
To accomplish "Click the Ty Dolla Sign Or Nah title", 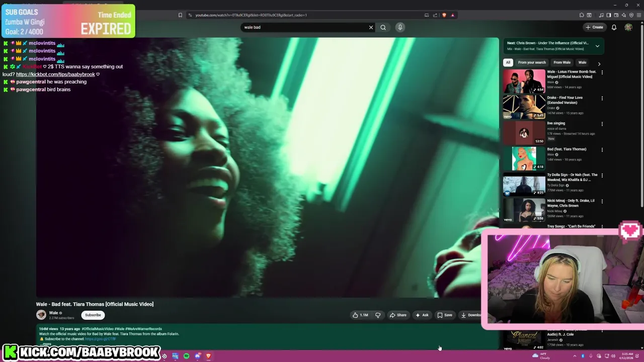I will point(572,177).
